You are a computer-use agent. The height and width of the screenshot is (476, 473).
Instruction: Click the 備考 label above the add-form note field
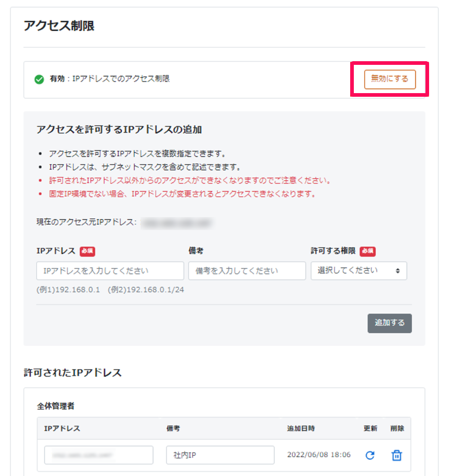point(196,251)
